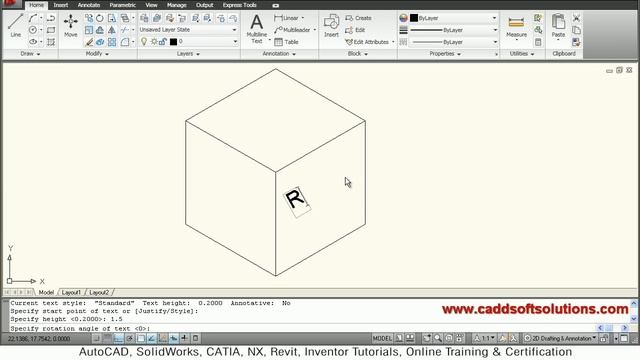The width and height of the screenshot is (640, 360).
Task: Select the Hatch tool in Draw panel
Action: tap(51, 42)
